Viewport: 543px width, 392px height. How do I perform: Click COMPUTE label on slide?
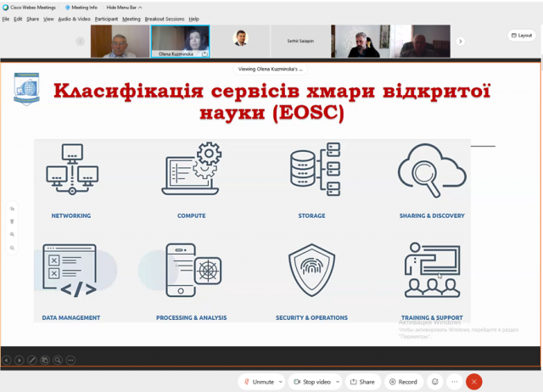[x=192, y=216]
